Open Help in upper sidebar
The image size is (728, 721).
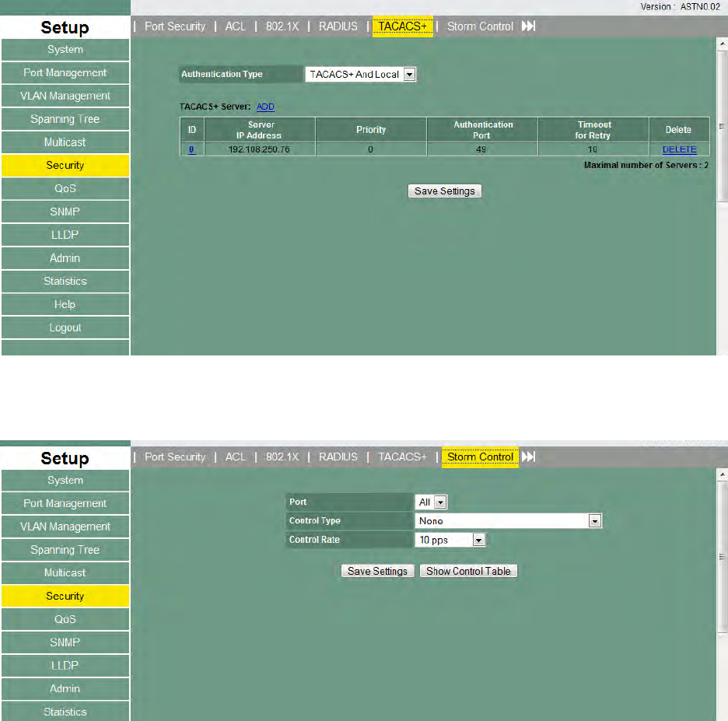65,305
